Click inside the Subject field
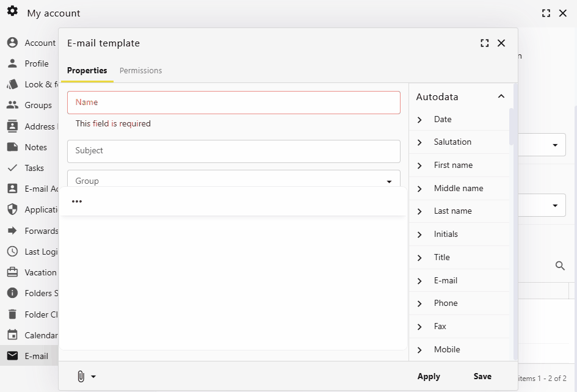Viewport: 577px width, 392px height. (x=234, y=150)
